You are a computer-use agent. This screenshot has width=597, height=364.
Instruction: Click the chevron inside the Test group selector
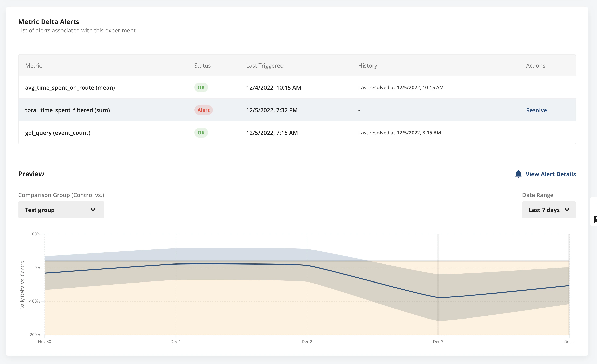click(x=93, y=210)
